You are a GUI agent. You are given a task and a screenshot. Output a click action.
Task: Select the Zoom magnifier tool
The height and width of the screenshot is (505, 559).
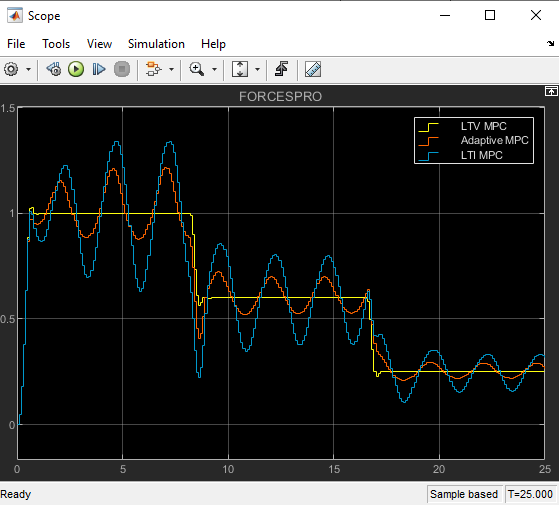197,69
